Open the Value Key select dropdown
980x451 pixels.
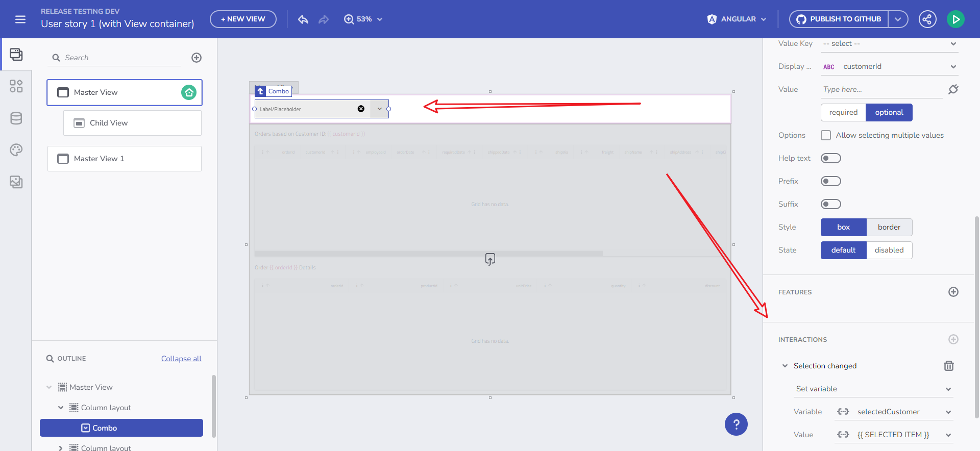point(889,44)
